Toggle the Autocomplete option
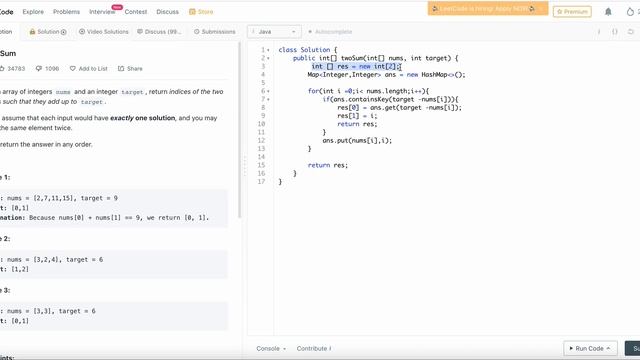The height and width of the screenshot is (360, 640). 331,32
